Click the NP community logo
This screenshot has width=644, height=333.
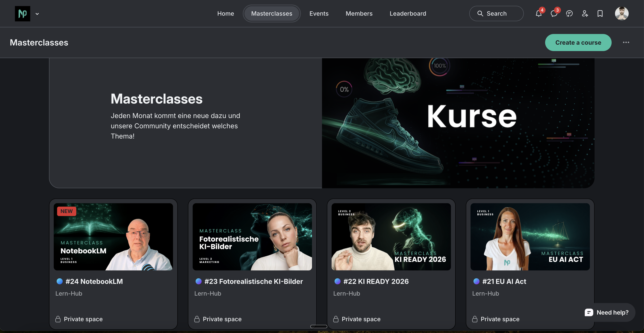[x=22, y=14]
